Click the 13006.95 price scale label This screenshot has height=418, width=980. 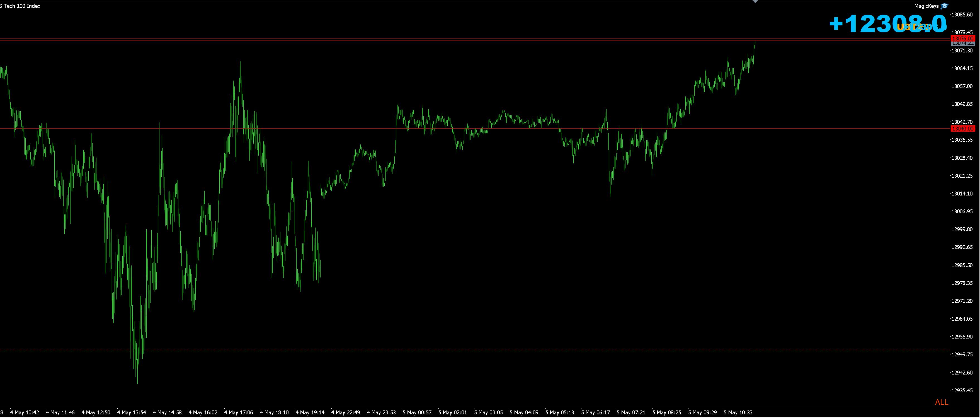point(962,212)
